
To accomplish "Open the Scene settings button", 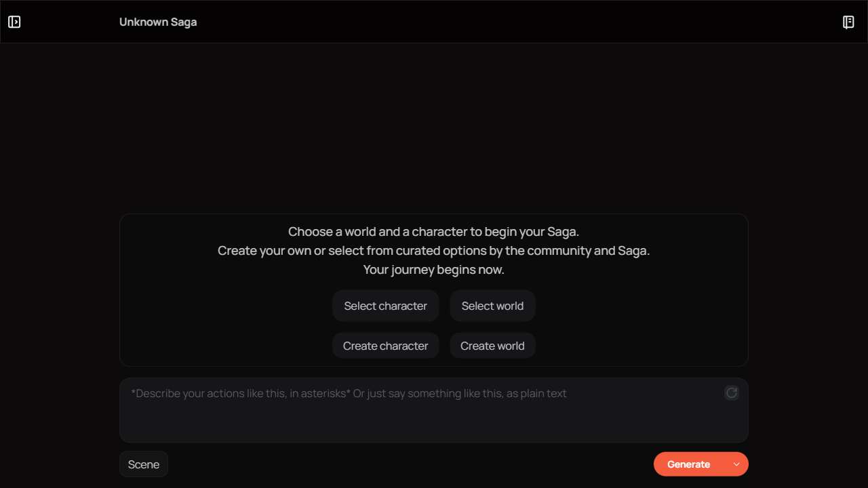I will tap(144, 464).
